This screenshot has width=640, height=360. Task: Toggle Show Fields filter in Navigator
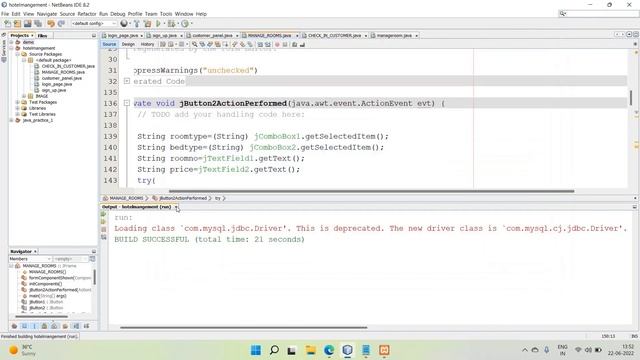(24, 326)
